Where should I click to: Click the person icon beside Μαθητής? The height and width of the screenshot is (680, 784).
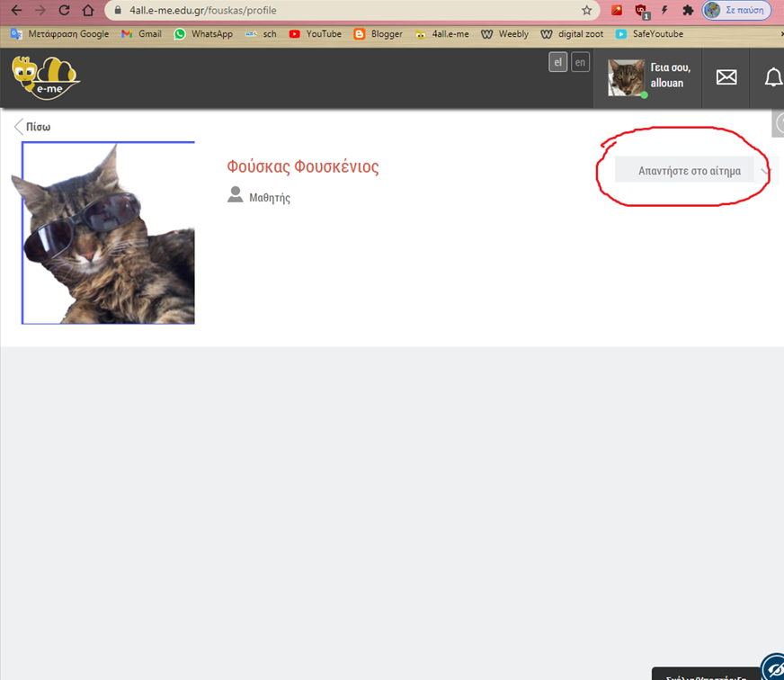click(235, 194)
